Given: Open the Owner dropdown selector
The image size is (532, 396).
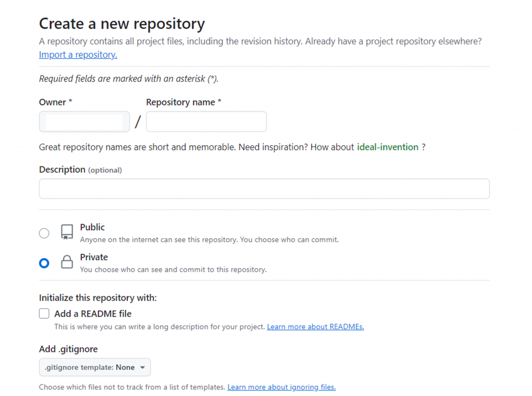Looking at the screenshot, I should click(x=84, y=122).
